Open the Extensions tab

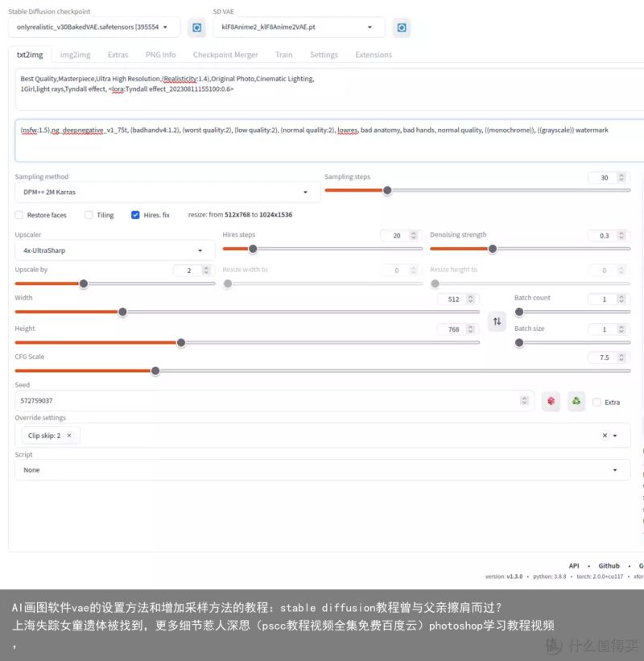click(x=374, y=55)
